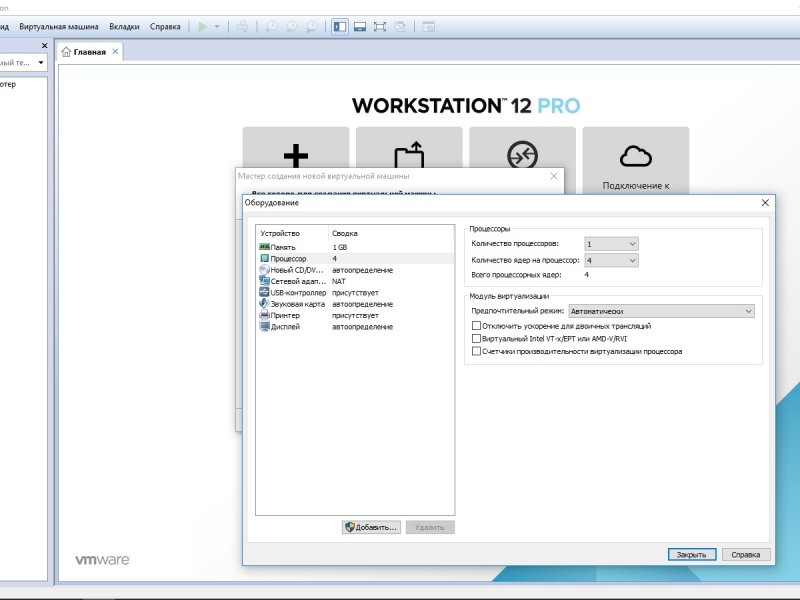Enable Счетчики производительности виртуализации процессора
Viewport: 800px width, 600px height.
476,351
